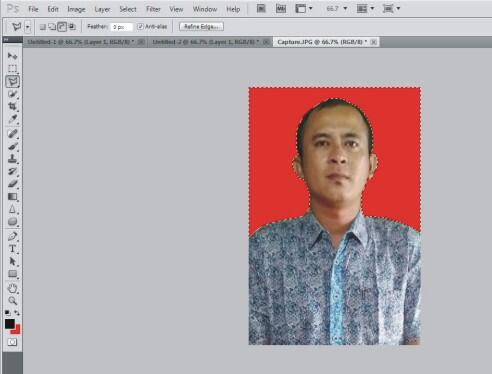Image resolution: width=492 pixels, height=374 pixels.
Task: Open the Window menu
Action: pyautogui.click(x=205, y=9)
